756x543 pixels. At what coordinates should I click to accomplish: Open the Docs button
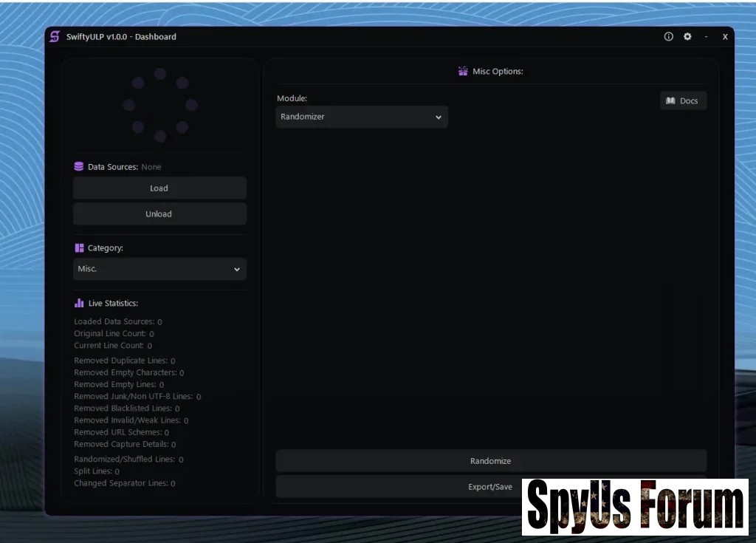pos(682,101)
